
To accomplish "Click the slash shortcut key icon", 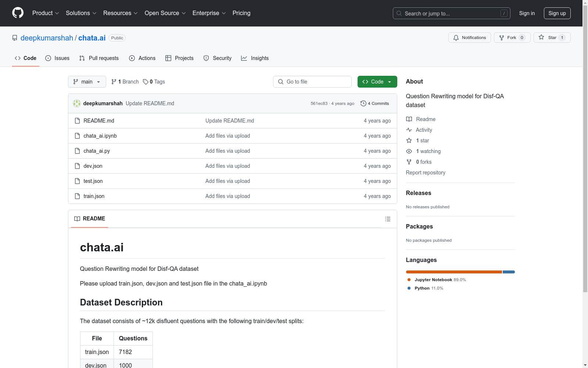I will click(504, 13).
